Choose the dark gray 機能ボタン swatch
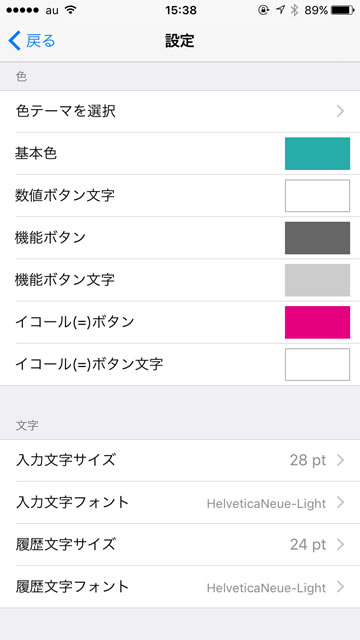This screenshot has width=360, height=640. 317,238
